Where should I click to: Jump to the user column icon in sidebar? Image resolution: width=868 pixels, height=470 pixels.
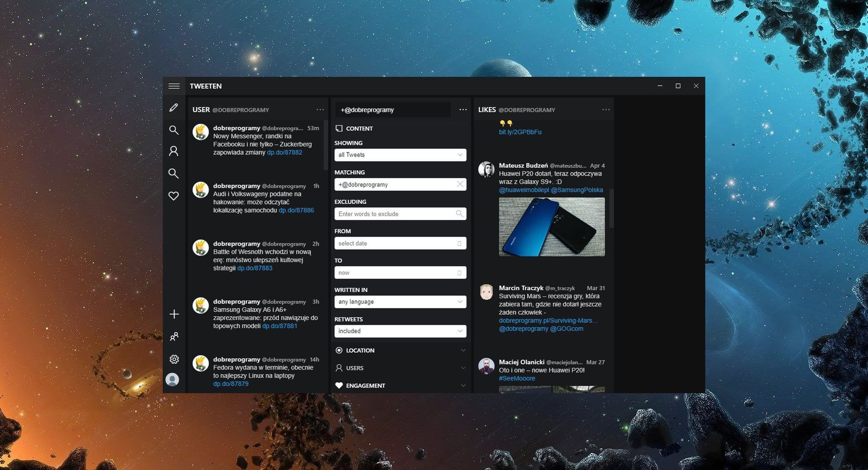click(x=174, y=151)
